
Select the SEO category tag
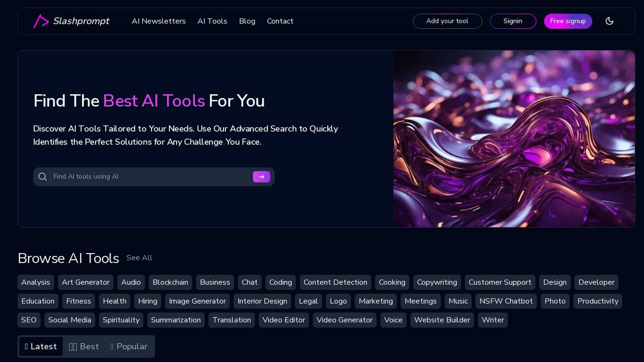tap(29, 320)
